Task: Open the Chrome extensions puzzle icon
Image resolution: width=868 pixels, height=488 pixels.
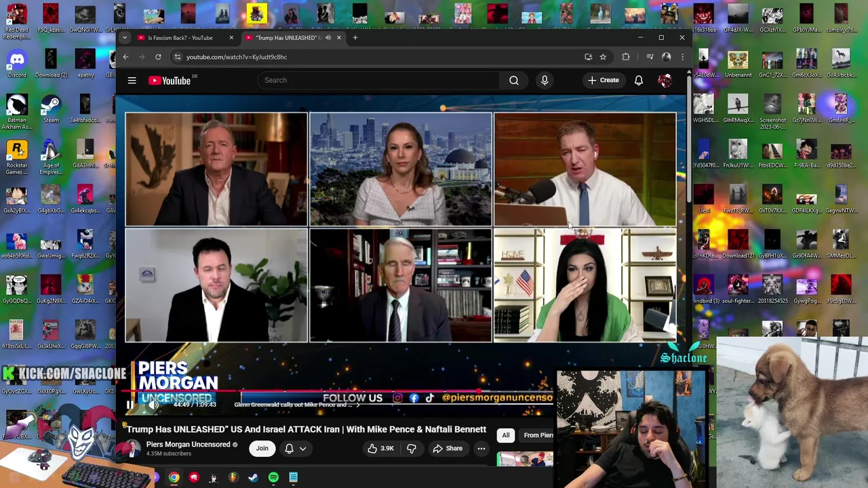Action: pos(626,57)
